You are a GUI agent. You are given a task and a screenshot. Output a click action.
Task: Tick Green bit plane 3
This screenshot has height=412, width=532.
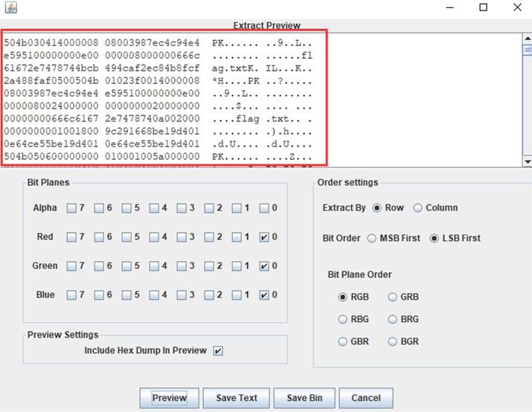point(182,265)
